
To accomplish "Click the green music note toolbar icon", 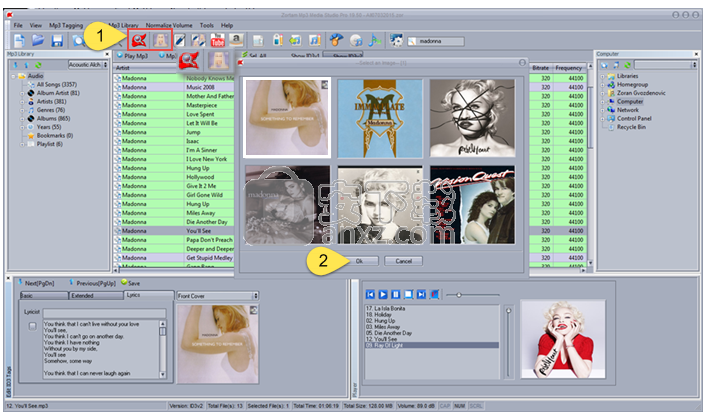I will 375,41.
